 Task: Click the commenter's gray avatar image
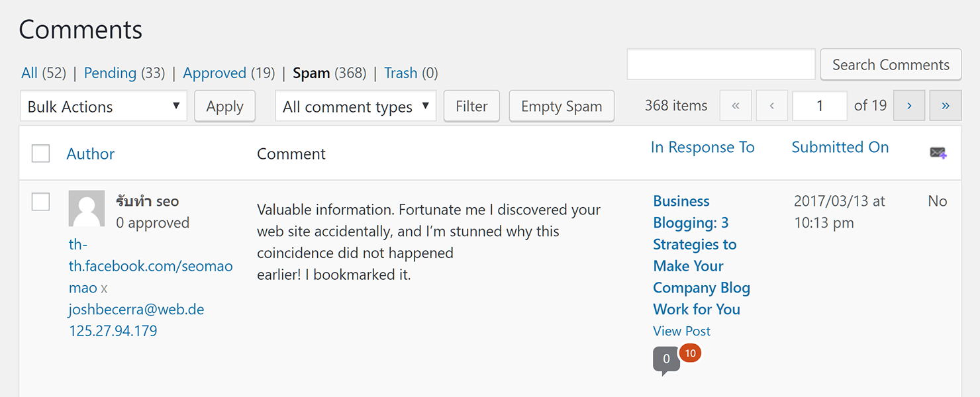tap(87, 208)
